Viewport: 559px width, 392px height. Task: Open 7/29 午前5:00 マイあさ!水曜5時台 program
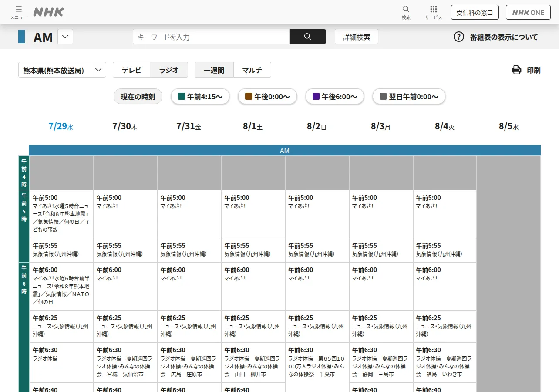click(61, 214)
